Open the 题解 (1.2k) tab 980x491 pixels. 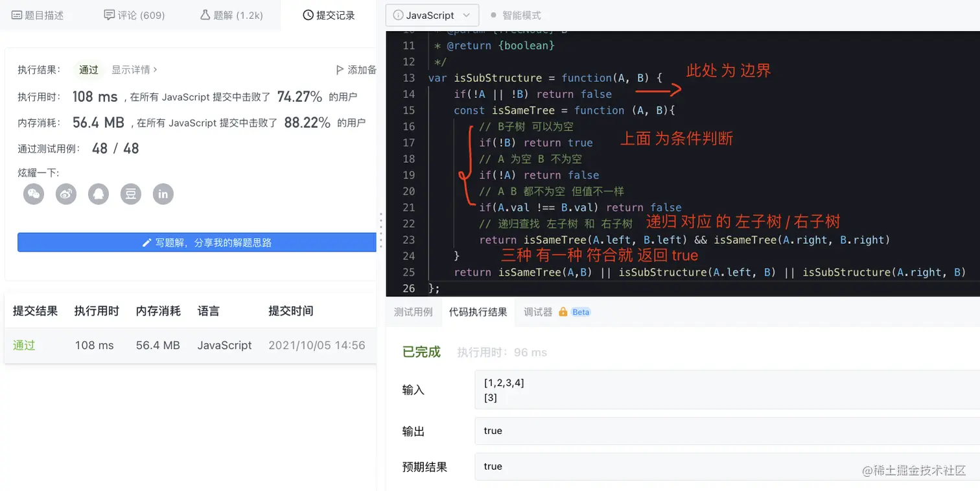coord(231,15)
